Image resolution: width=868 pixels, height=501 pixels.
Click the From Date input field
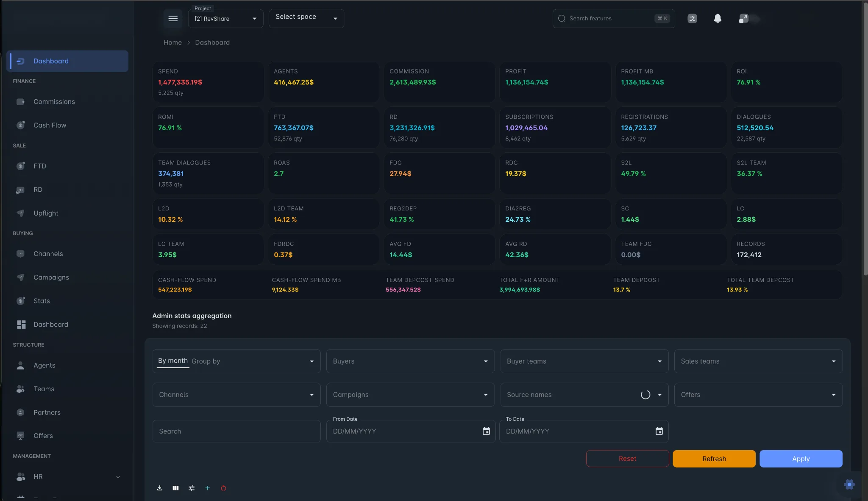411,431
